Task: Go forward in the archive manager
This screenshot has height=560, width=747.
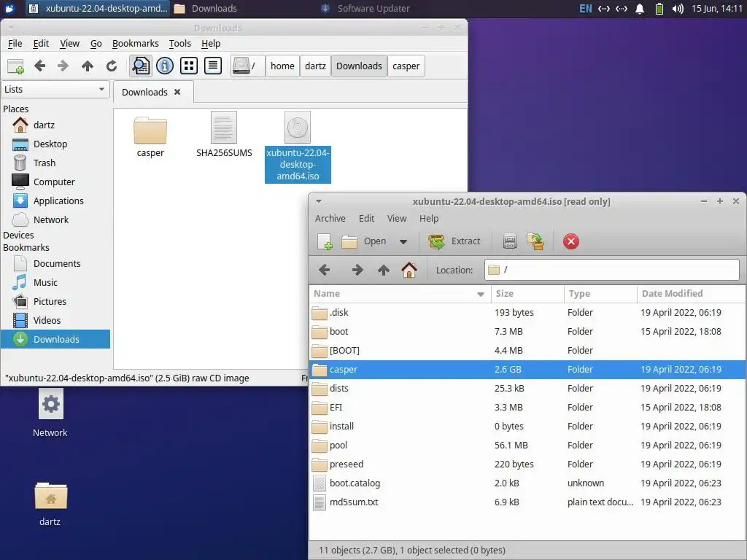Action: pyautogui.click(x=357, y=270)
